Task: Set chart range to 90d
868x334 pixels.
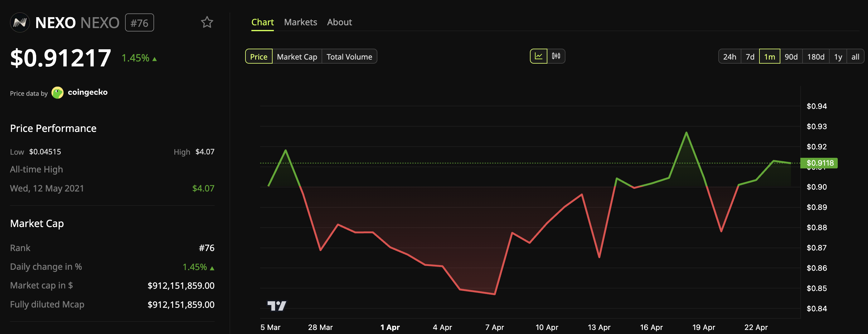Action: point(791,57)
